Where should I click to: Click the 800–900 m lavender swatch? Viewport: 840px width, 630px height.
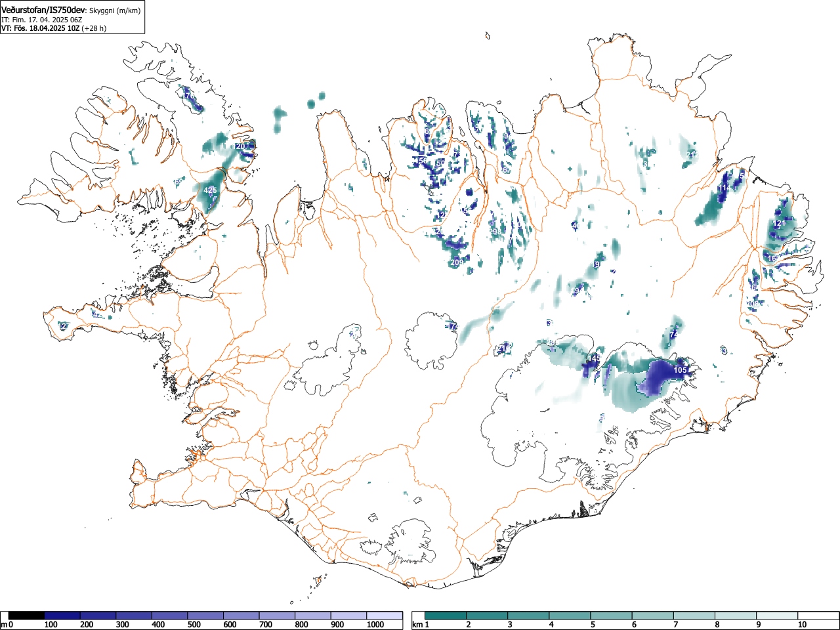coord(313,616)
